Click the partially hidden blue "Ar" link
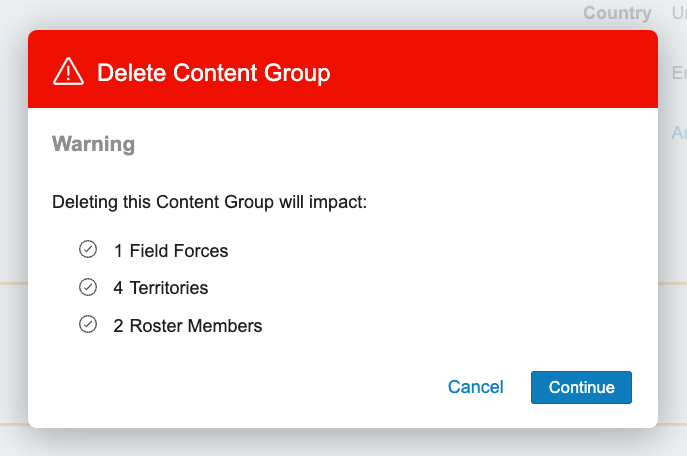 coord(677,133)
